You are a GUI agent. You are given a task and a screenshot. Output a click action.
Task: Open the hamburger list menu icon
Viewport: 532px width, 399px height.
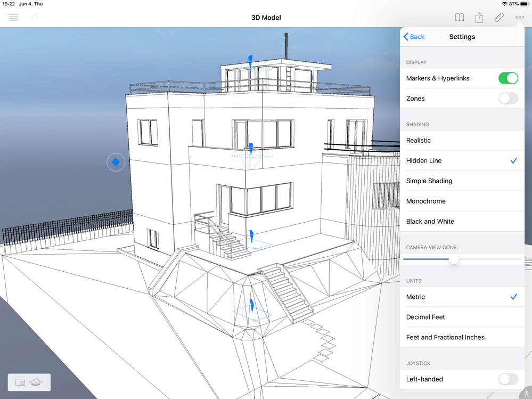coord(13,17)
